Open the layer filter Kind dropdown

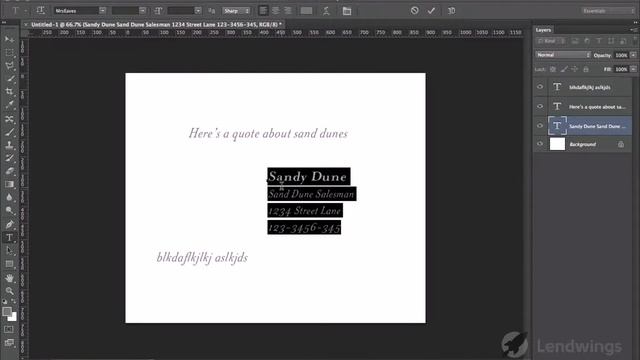point(551,41)
